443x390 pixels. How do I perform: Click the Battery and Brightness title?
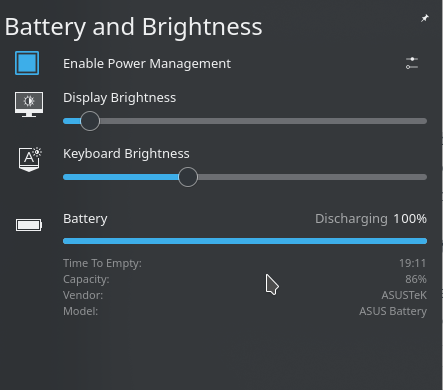(134, 27)
